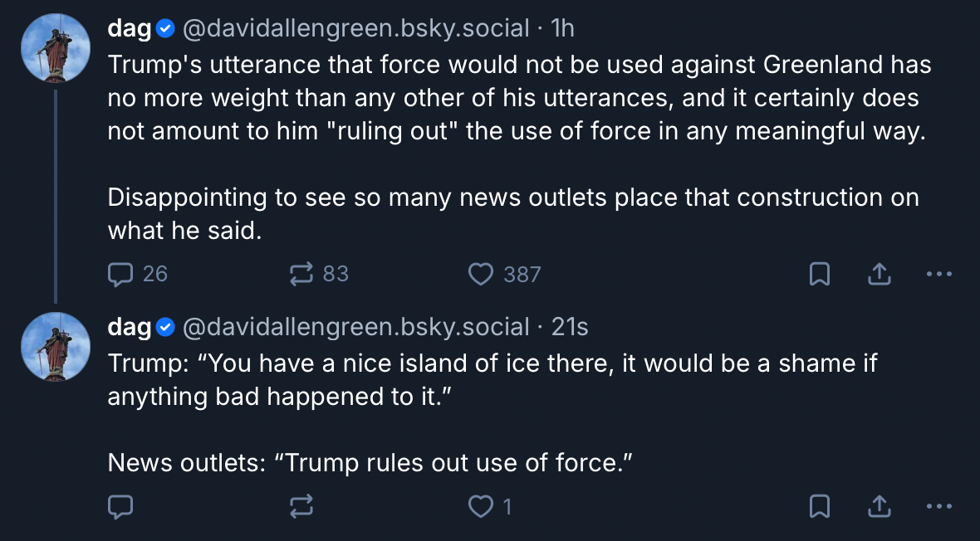Like the second post with 1 like
The image size is (980, 541).
point(481,506)
